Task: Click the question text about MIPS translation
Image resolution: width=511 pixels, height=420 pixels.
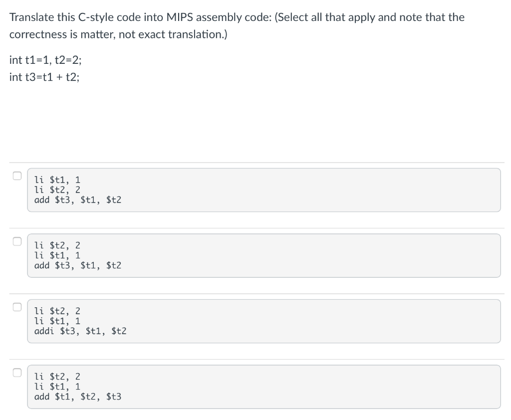Action: (x=237, y=17)
